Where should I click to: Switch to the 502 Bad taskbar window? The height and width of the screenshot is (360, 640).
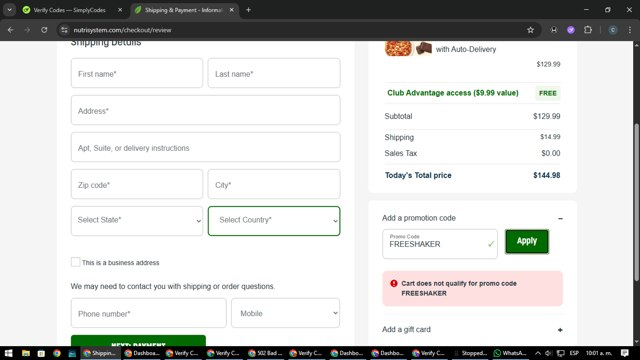(265, 353)
